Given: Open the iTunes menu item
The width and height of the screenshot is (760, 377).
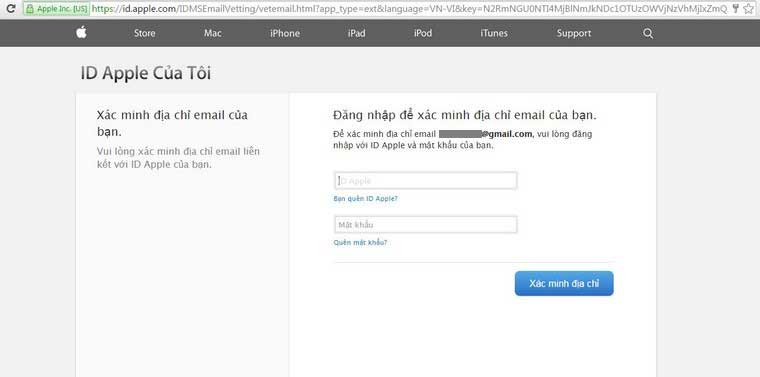Looking at the screenshot, I should (494, 33).
